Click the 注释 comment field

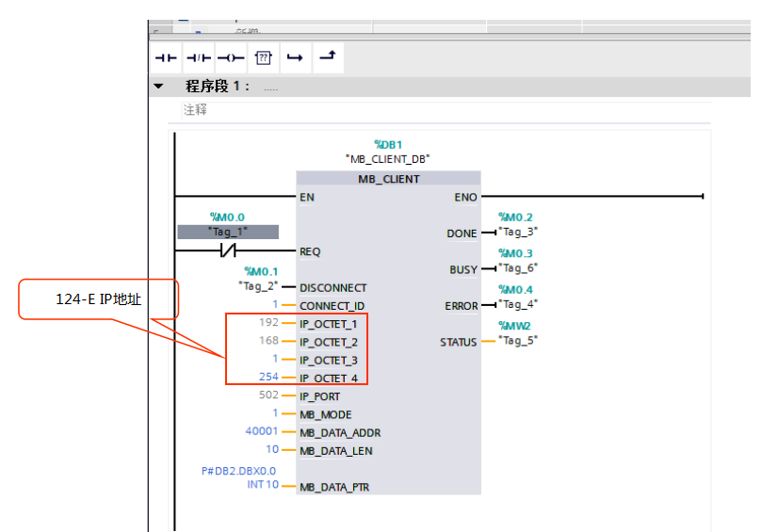pos(195,110)
